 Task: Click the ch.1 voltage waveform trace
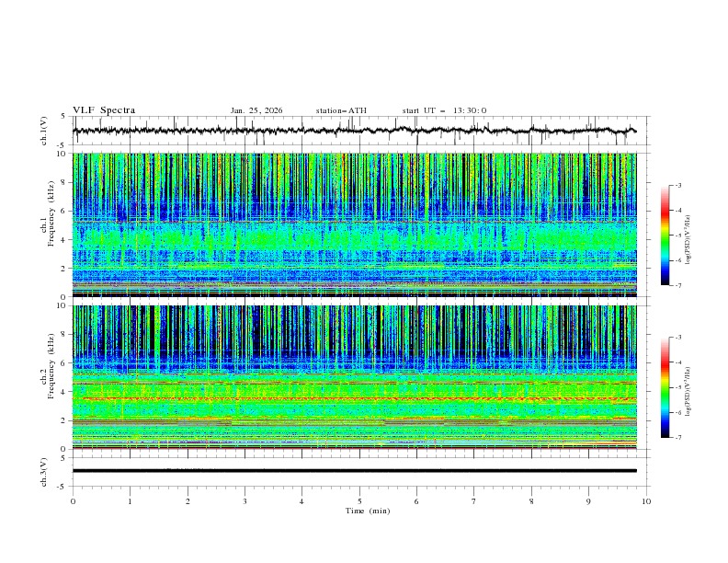pos(355,131)
